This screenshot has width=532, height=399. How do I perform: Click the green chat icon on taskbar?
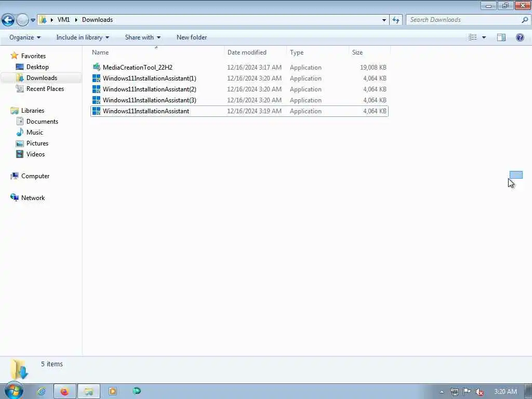(x=137, y=391)
